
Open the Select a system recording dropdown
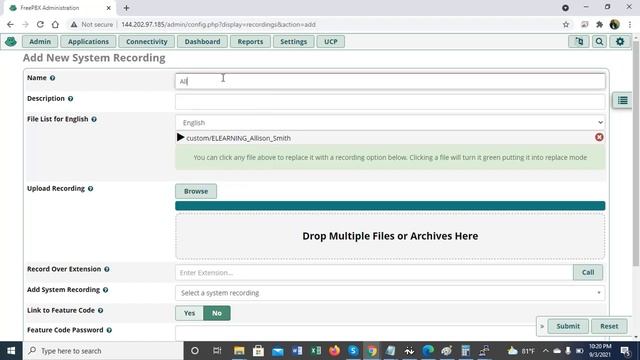pyautogui.click(x=390, y=293)
